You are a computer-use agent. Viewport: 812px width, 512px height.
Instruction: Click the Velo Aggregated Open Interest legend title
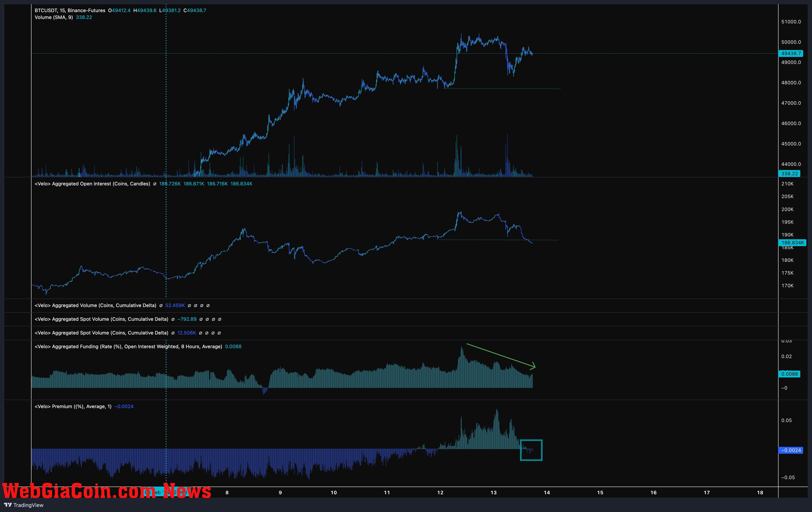click(92, 184)
